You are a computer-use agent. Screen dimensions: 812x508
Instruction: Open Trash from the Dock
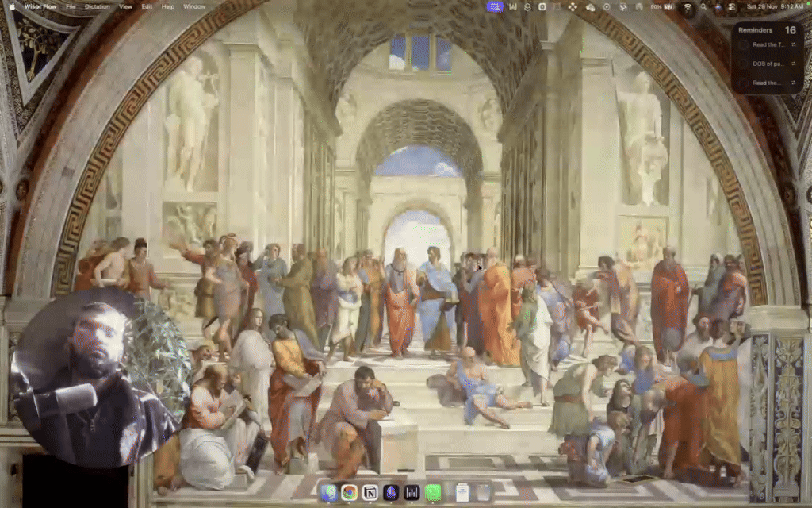(483, 492)
